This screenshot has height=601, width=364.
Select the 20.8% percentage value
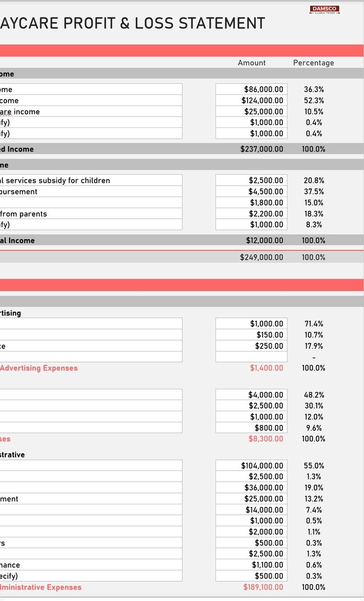pos(314,181)
